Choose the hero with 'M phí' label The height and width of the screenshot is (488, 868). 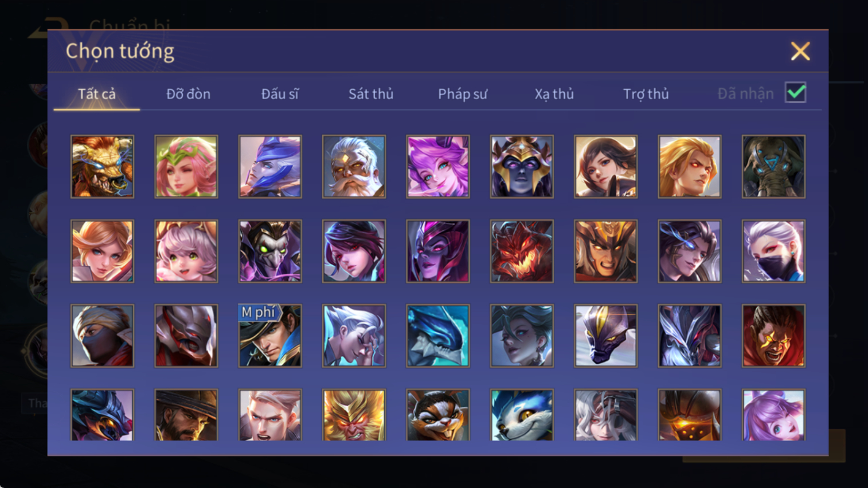click(270, 336)
